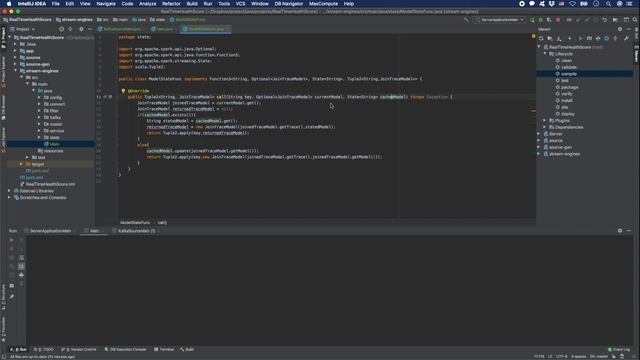Open the Version Control tool window button

pos(79,349)
